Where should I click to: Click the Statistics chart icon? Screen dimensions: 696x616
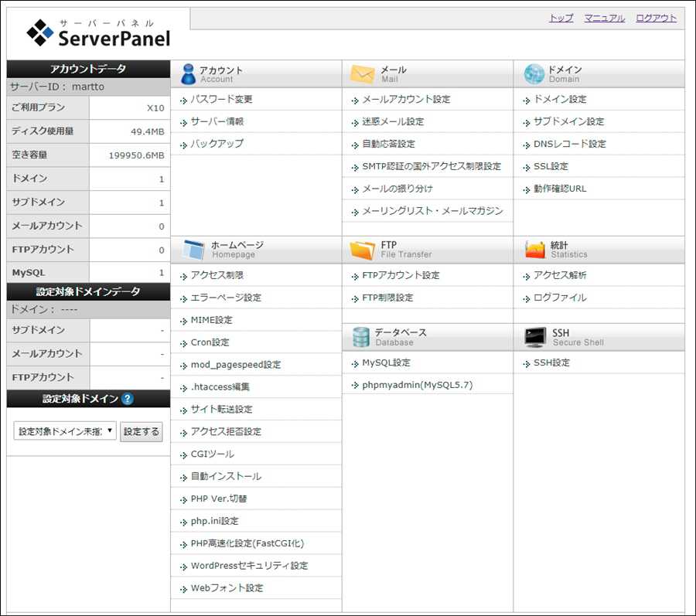point(534,250)
